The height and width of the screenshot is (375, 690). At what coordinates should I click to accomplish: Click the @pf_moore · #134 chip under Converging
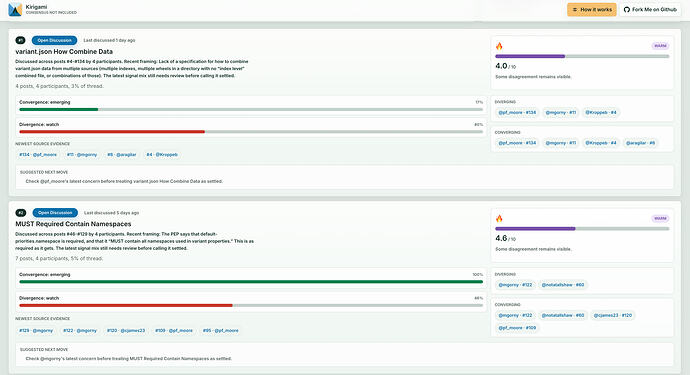click(517, 143)
